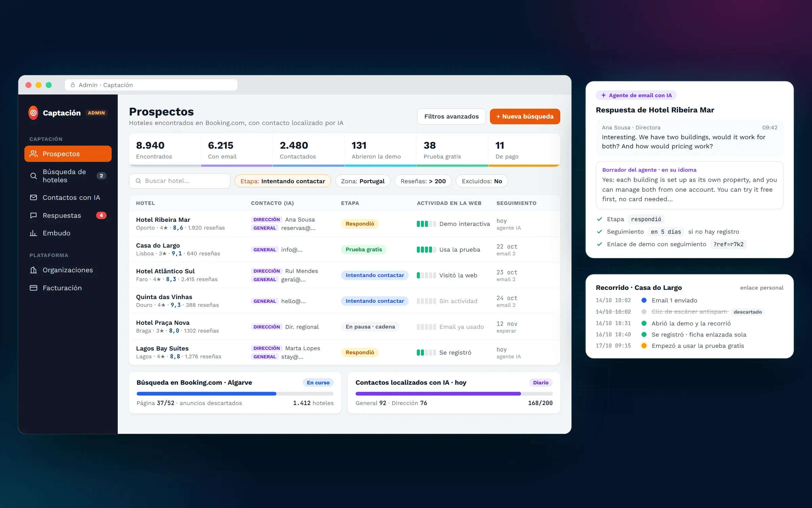Click the Contactos localizados progress bar
812x508 pixels.
pos(454,394)
